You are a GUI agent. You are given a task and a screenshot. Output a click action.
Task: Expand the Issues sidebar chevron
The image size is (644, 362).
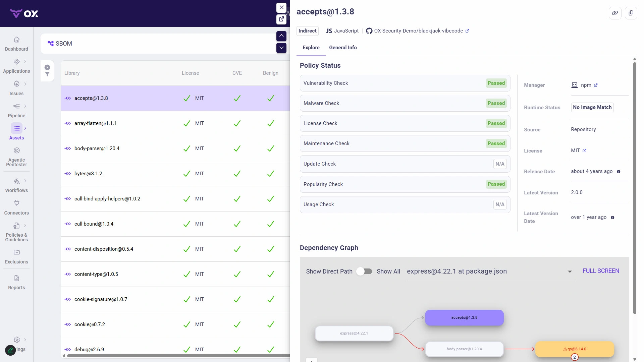25,84
